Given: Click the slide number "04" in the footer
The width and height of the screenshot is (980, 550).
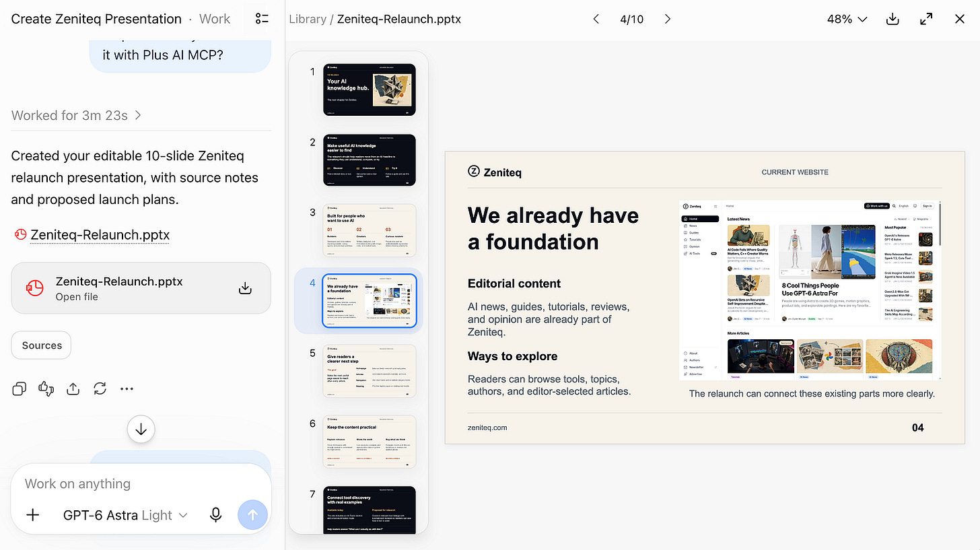Looking at the screenshot, I should [x=918, y=427].
